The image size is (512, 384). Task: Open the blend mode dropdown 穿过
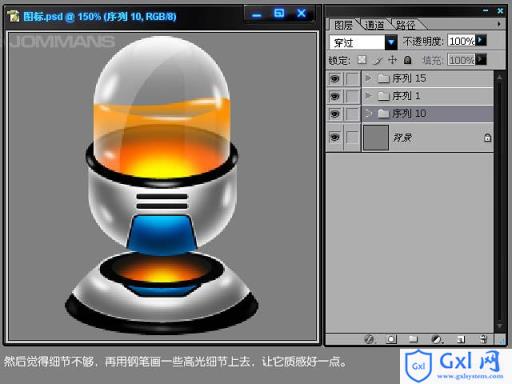363,42
